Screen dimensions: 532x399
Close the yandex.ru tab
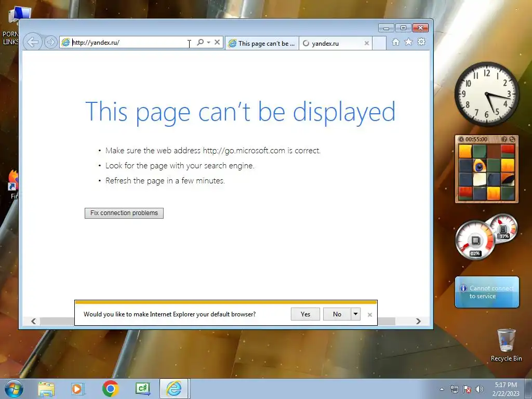[366, 43]
